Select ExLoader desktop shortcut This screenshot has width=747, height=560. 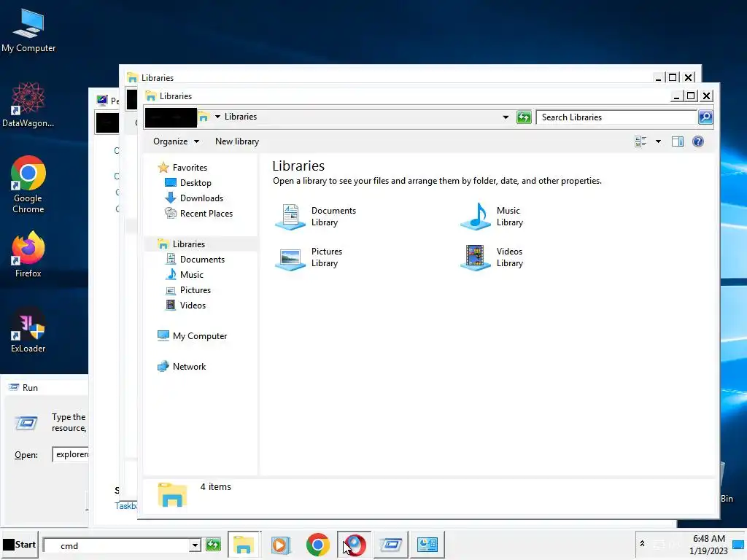pos(28,330)
